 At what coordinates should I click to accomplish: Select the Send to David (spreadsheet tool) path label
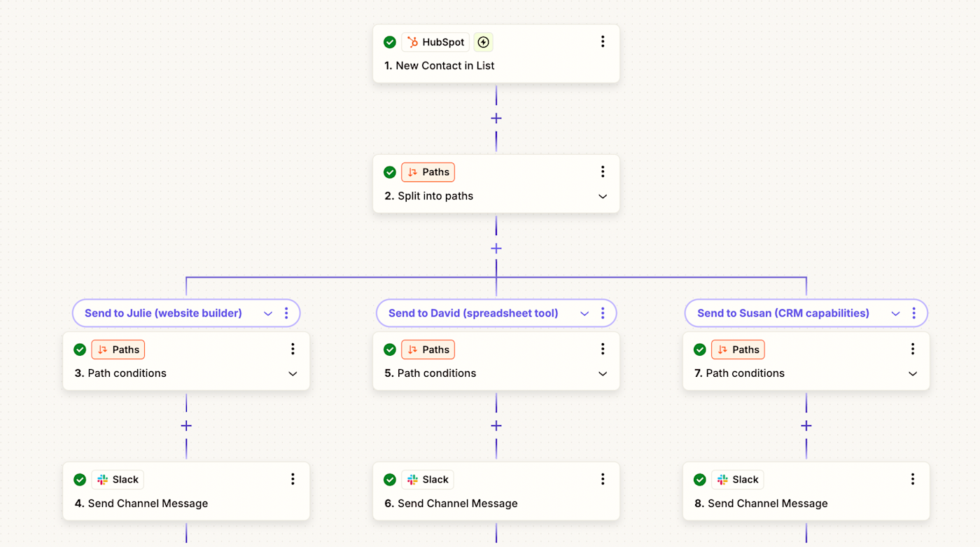point(473,313)
